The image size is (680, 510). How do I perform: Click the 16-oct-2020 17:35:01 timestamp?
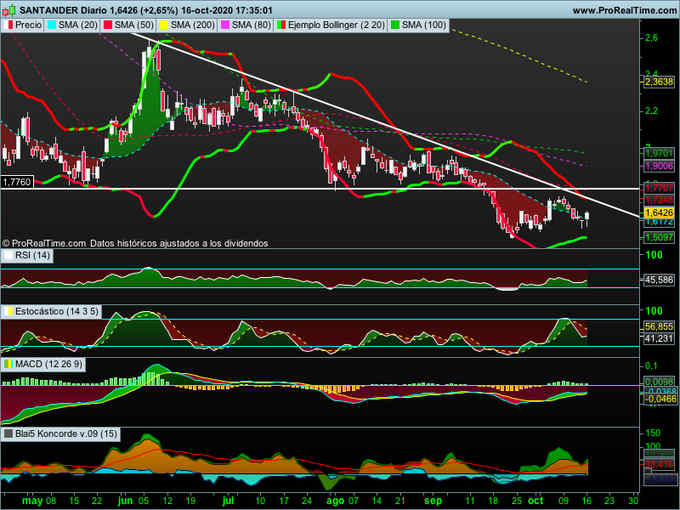(227, 10)
